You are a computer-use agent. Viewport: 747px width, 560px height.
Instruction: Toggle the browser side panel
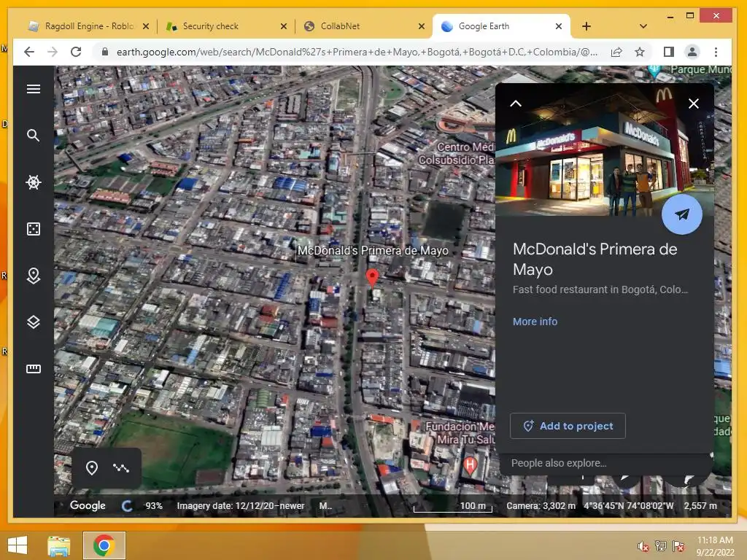click(668, 52)
